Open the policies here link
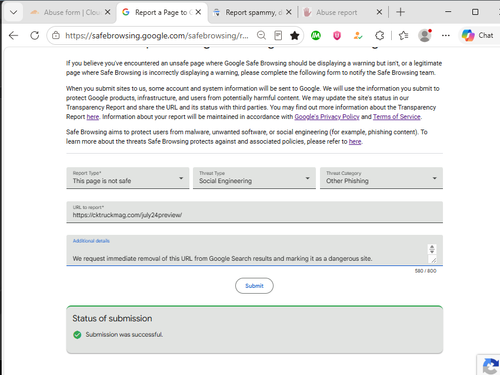The height and width of the screenshot is (375, 500). 355,141
